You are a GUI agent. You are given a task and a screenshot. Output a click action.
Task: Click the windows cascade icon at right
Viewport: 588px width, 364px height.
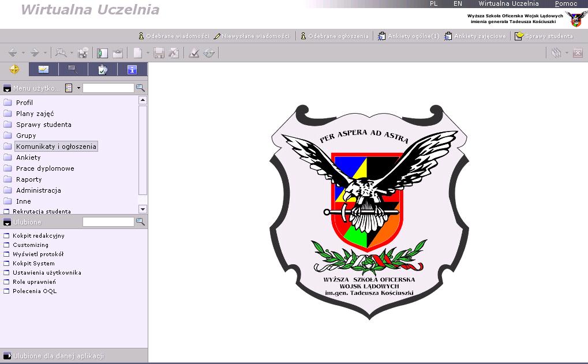click(x=556, y=53)
